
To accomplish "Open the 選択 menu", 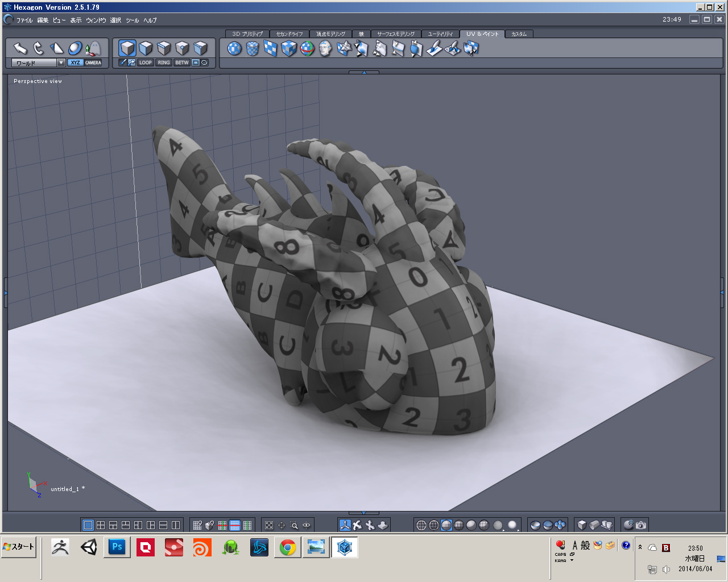I will (x=115, y=20).
